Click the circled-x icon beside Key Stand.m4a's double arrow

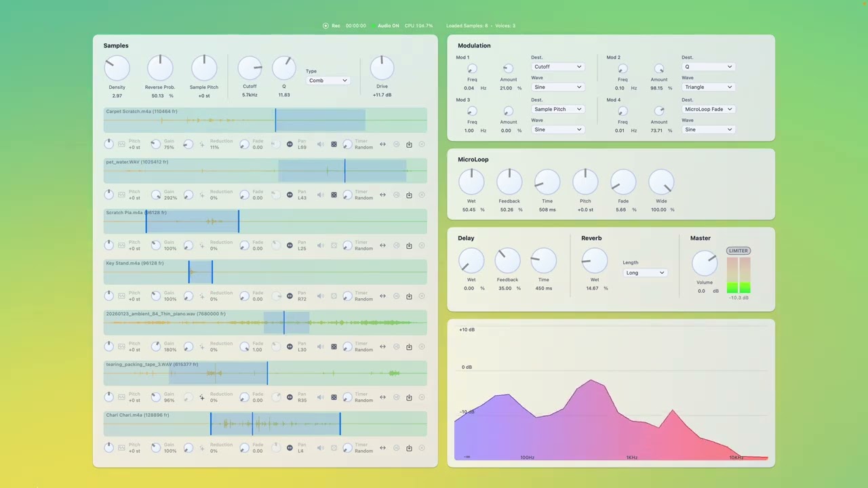pos(397,296)
